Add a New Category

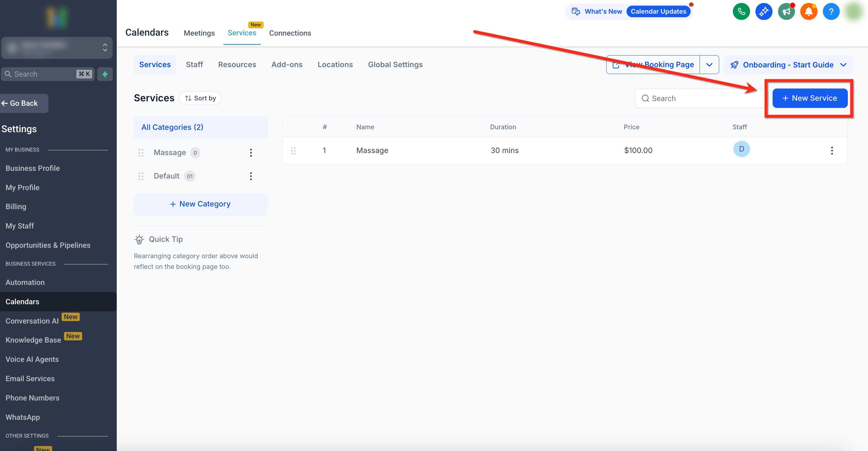point(201,204)
